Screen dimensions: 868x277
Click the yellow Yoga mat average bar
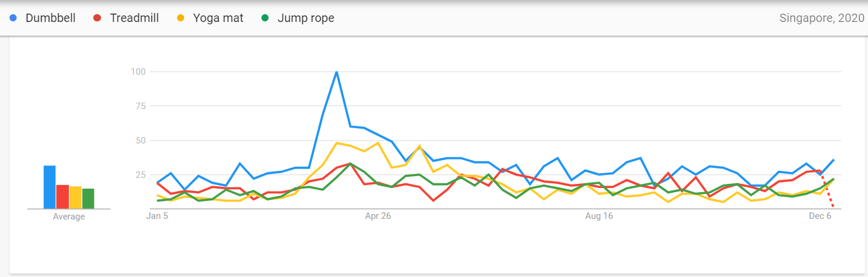[x=75, y=198]
